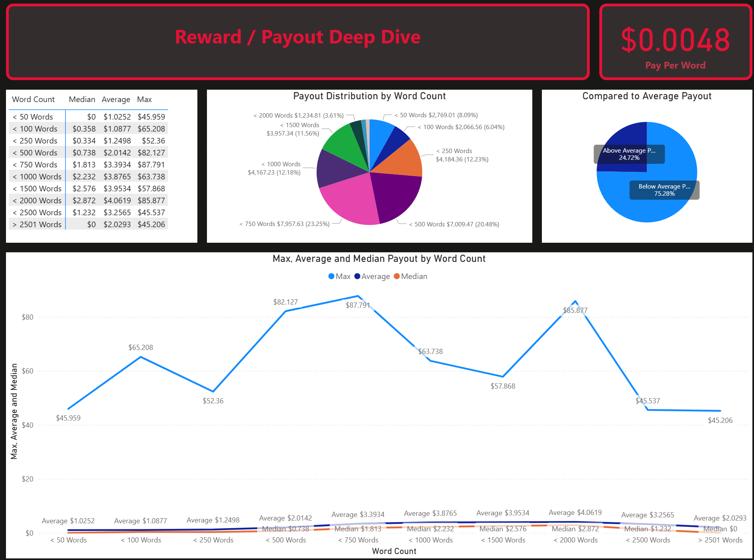
Task: Sort table by Average column header
Action: click(116, 99)
